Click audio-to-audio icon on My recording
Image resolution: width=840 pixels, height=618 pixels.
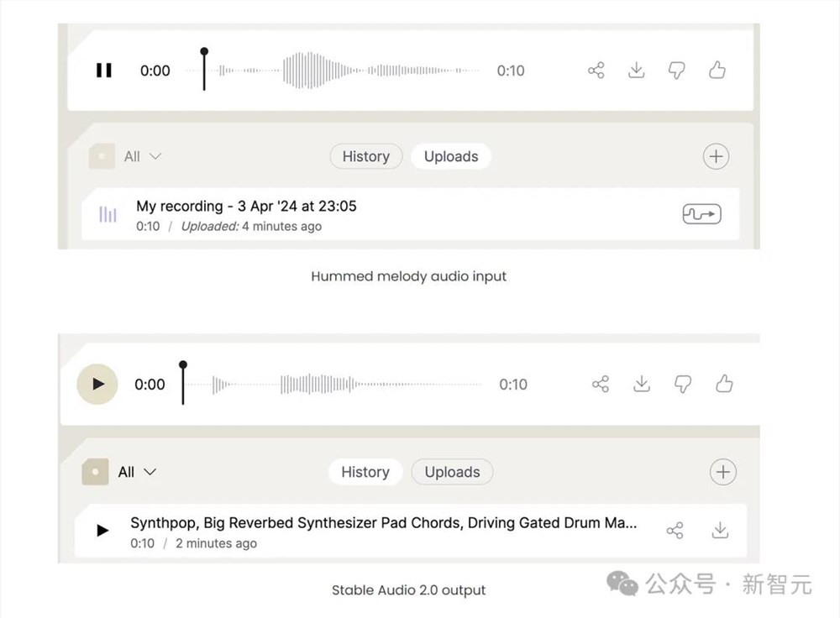(701, 215)
